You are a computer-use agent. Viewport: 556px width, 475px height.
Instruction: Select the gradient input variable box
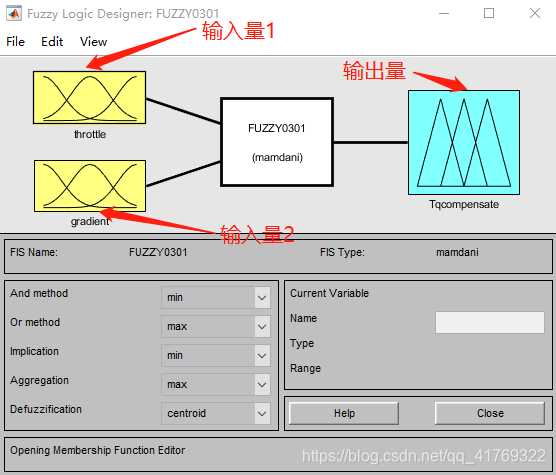coord(90,186)
